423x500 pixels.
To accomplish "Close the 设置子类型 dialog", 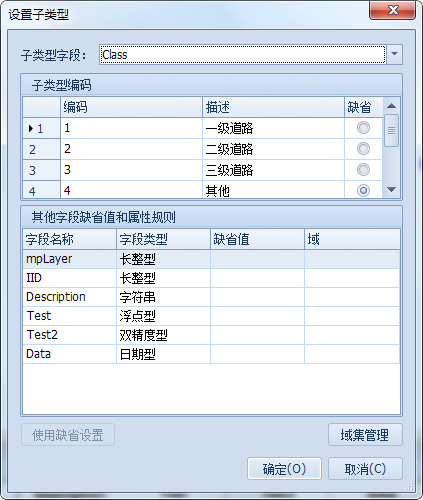I will [393, 10].
